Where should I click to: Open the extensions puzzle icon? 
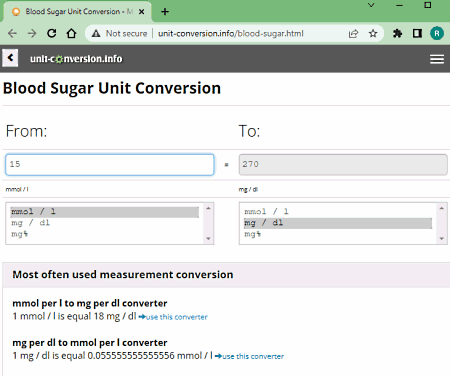coord(397,33)
